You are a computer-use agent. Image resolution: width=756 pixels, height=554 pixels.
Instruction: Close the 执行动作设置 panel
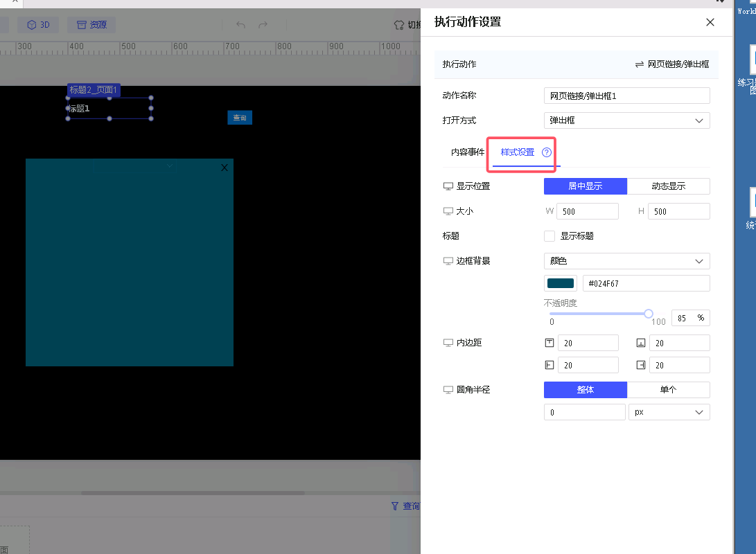710,22
